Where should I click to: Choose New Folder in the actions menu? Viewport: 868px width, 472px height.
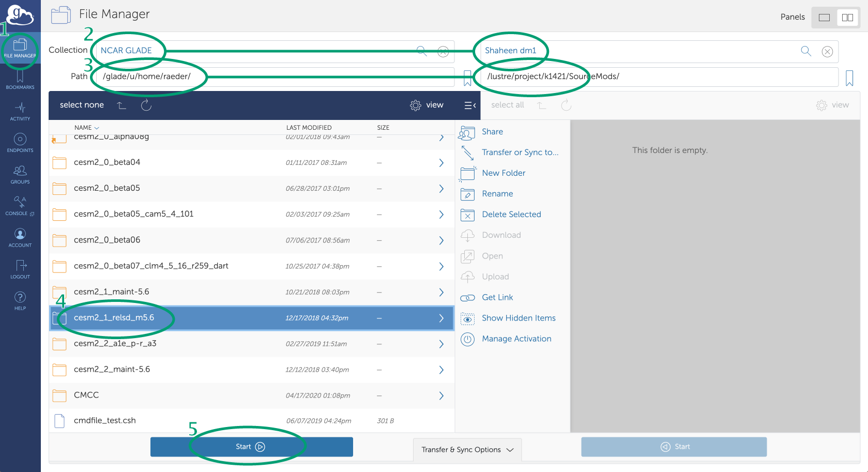[x=503, y=173]
